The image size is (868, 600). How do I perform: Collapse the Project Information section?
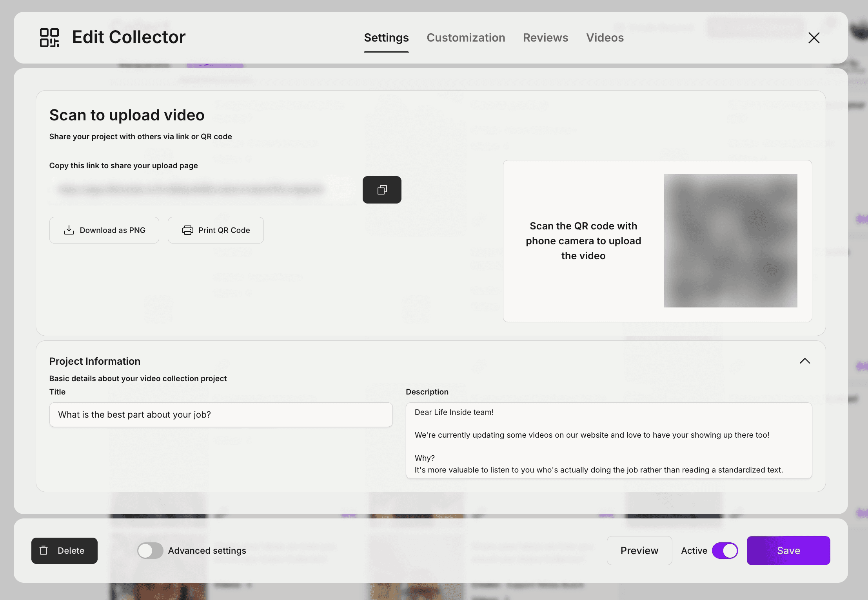(x=805, y=361)
